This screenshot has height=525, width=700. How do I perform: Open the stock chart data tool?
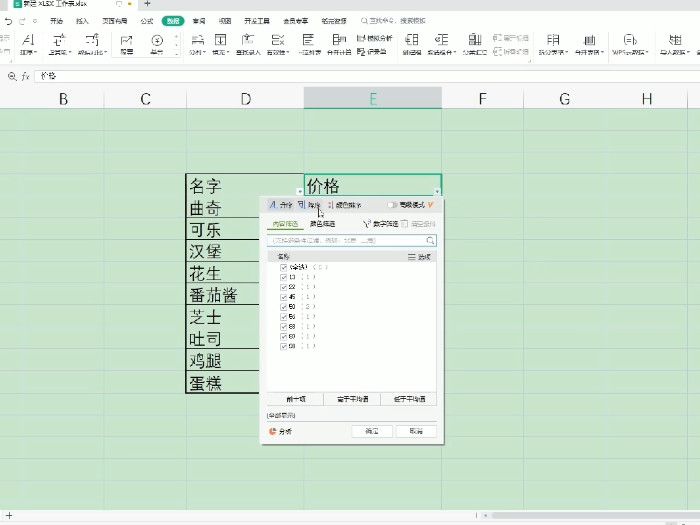point(127,44)
